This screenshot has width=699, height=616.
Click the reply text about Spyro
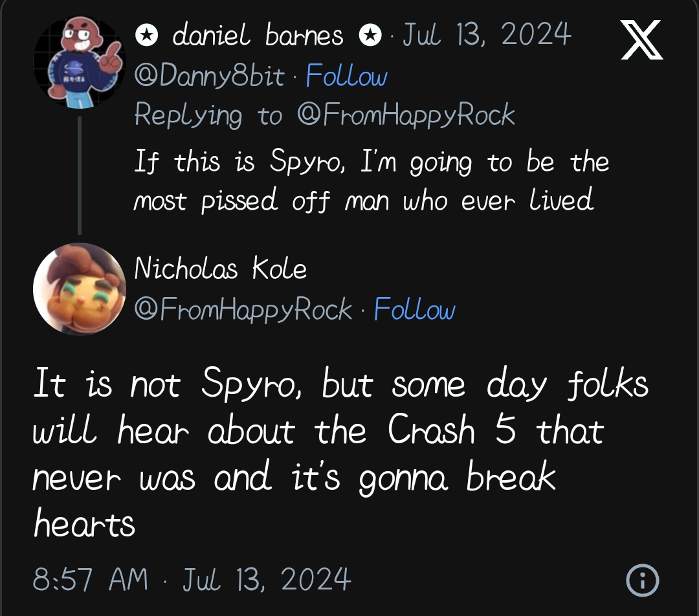[x=371, y=181]
